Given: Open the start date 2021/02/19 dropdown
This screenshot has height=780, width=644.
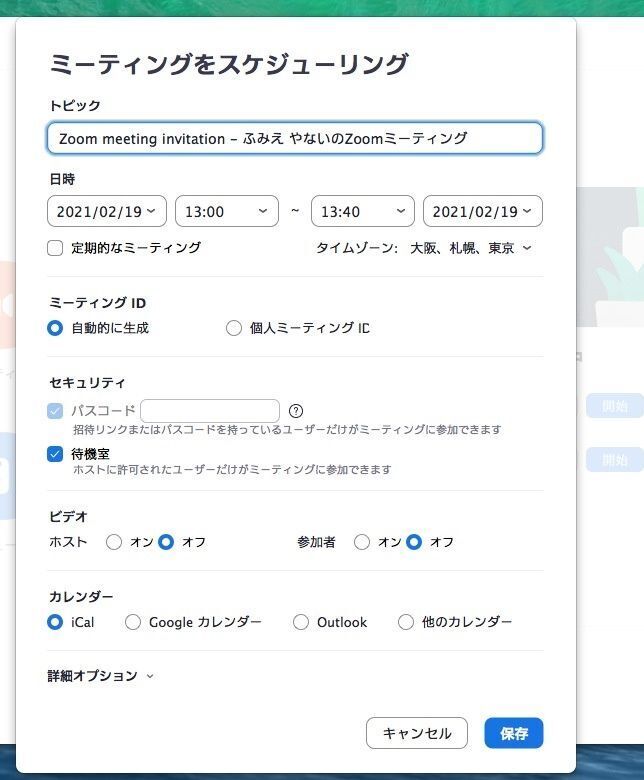Looking at the screenshot, I should pyautogui.click(x=107, y=211).
